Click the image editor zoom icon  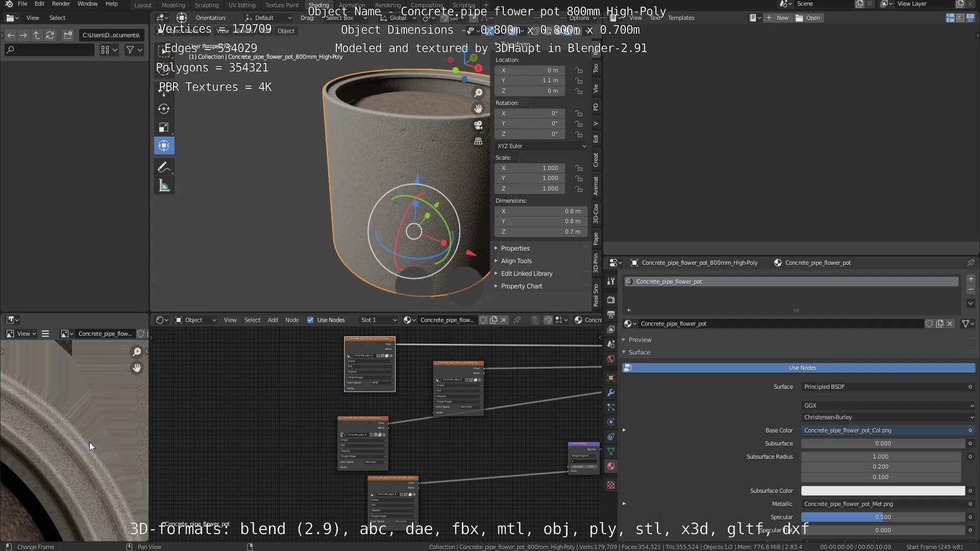click(x=137, y=352)
